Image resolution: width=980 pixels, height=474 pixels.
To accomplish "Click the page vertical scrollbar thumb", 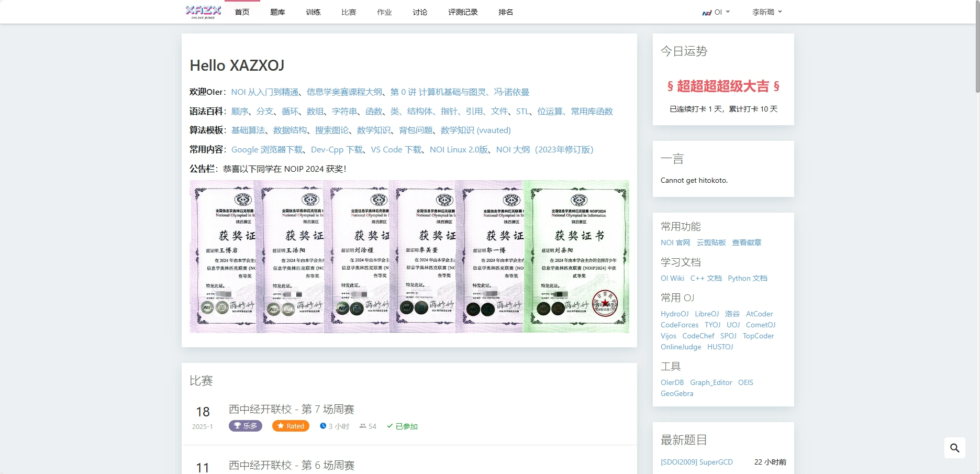I will pos(977,47).
